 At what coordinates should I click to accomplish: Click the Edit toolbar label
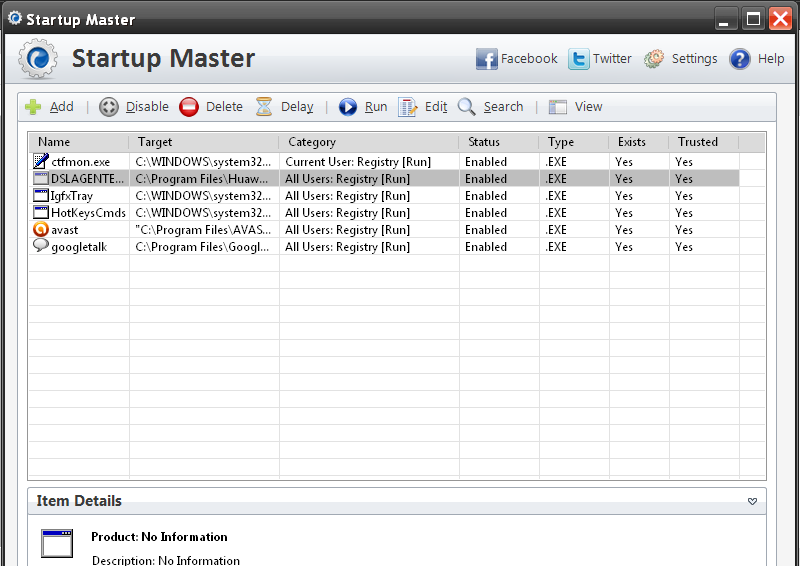point(436,107)
